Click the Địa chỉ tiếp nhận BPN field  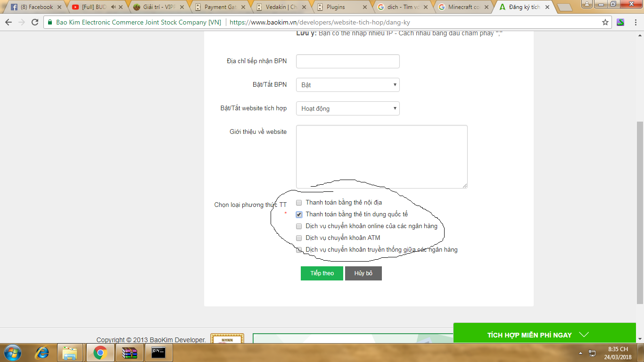tap(348, 61)
